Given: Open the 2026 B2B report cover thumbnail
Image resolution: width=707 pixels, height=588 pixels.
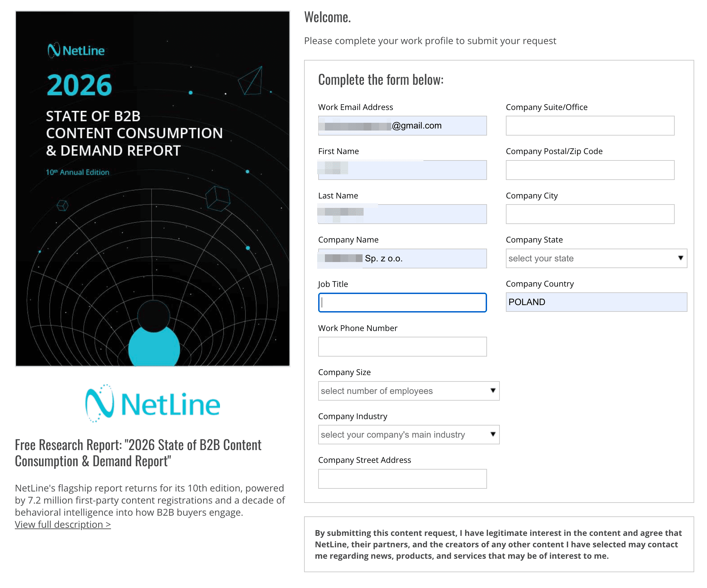Looking at the screenshot, I should (x=152, y=189).
